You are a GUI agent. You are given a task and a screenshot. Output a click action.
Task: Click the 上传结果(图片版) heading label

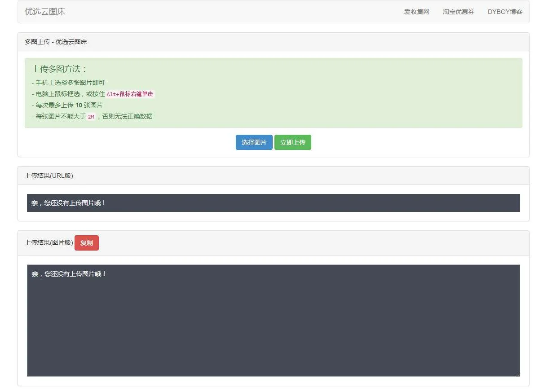[49, 242]
